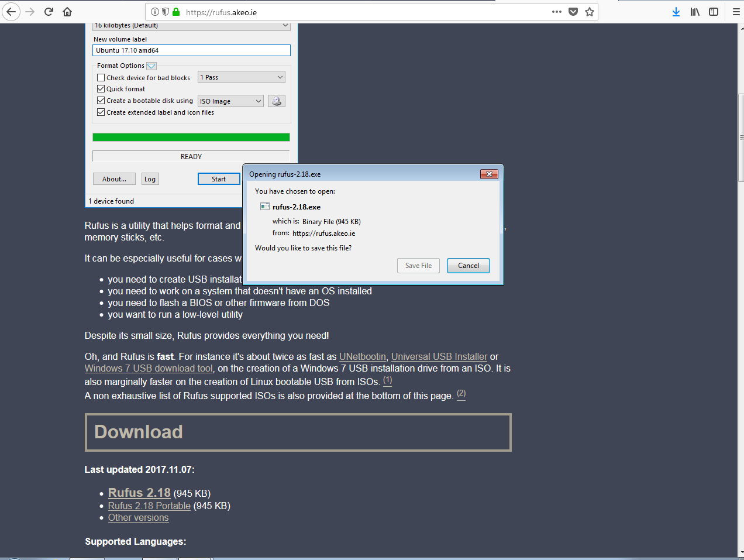744x560 pixels.
Task: Toggle Check device for bad blocks
Action: pos(101,77)
